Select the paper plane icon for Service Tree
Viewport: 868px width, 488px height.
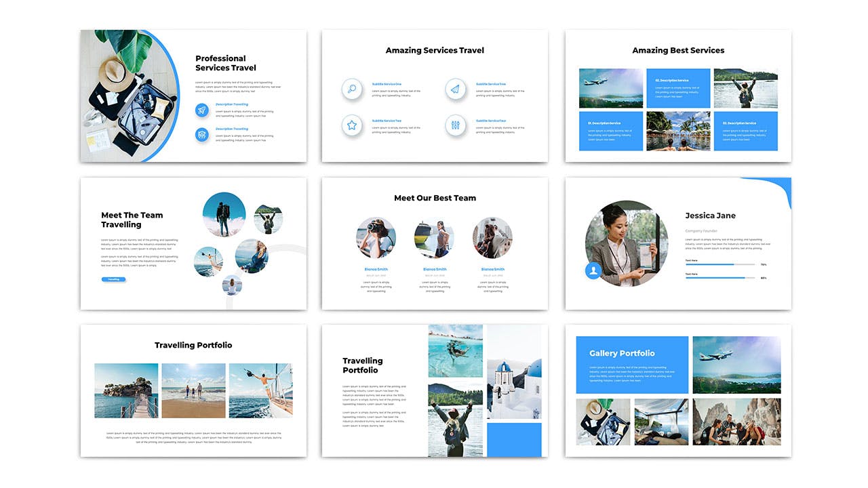456,89
